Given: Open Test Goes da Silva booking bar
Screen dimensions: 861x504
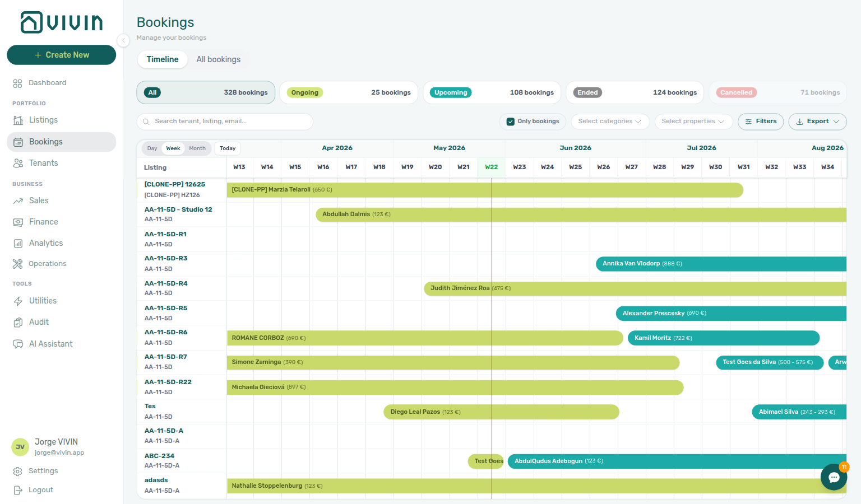Looking at the screenshot, I should tap(770, 362).
